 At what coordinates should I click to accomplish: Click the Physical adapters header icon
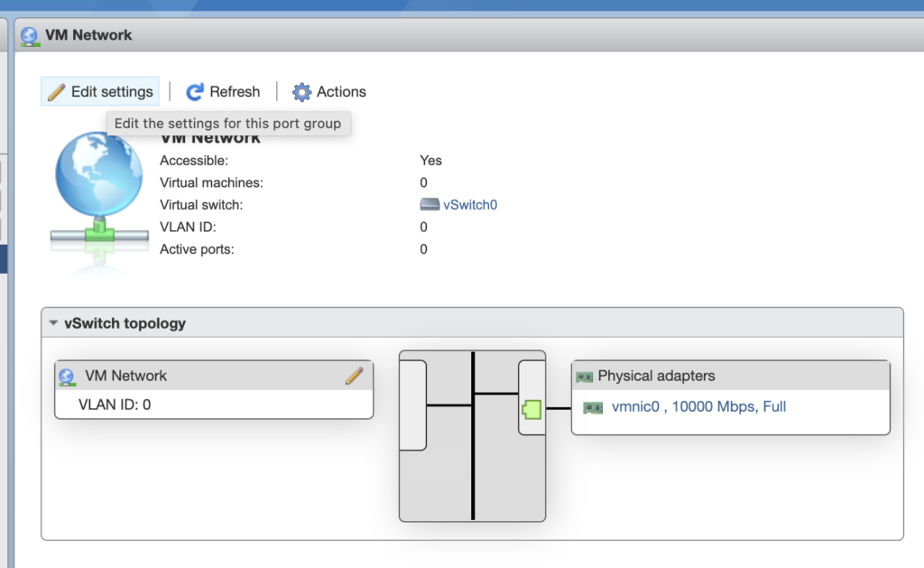click(585, 377)
